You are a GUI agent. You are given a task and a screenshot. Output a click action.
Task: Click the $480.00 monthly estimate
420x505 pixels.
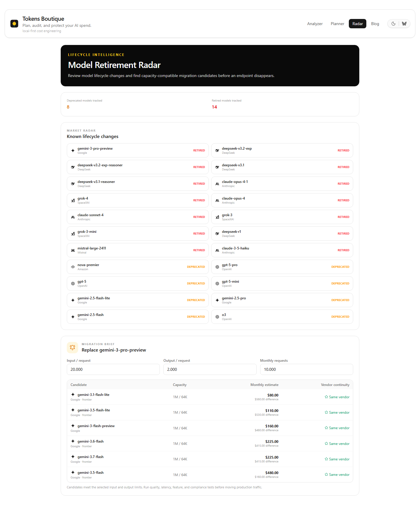pyautogui.click(x=272, y=473)
